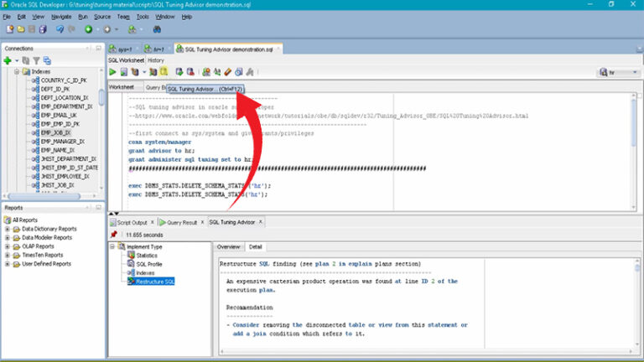Screen dimensions: 644x362
Task: Switch to the Overview tab
Action: [228, 246]
